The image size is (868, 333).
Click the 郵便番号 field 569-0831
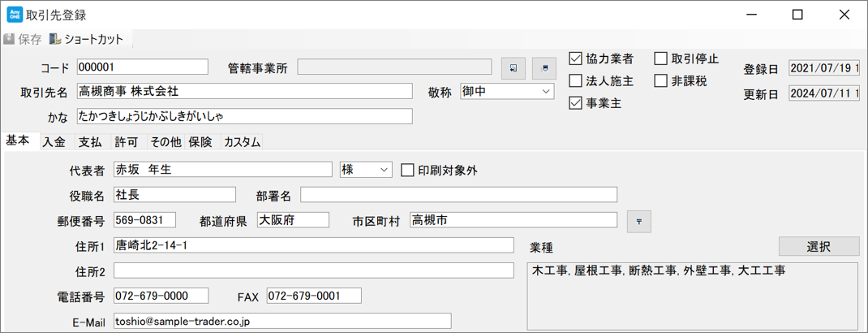point(144,219)
